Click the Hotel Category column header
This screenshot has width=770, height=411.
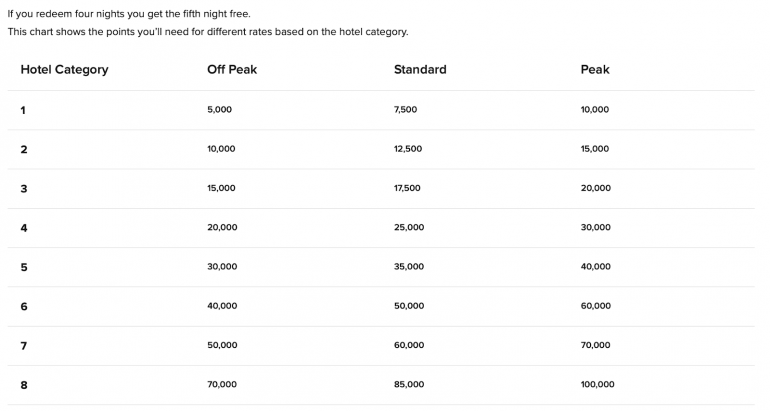(x=64, y=70)
